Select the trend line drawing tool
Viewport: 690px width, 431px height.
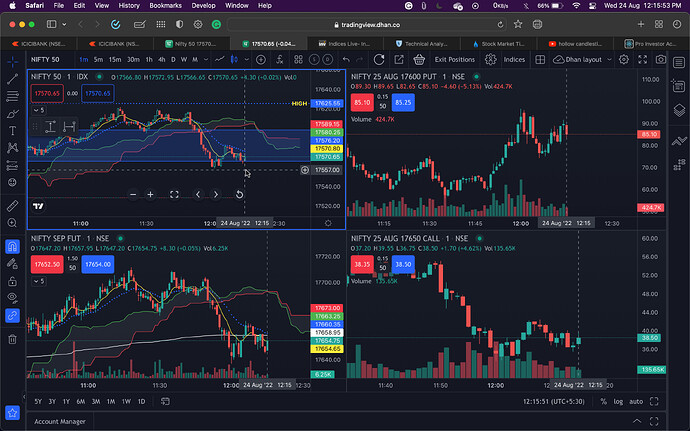click(12, 79)
